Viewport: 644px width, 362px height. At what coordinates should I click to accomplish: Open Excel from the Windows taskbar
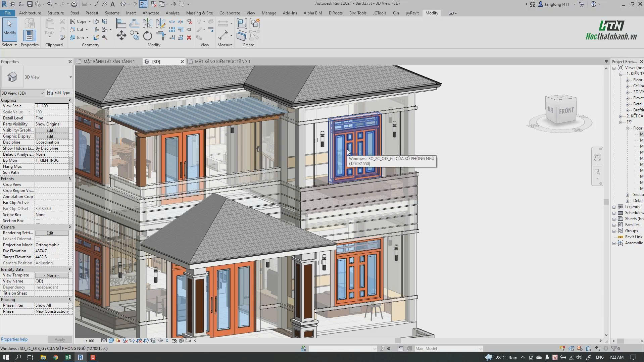click(68, 357)
